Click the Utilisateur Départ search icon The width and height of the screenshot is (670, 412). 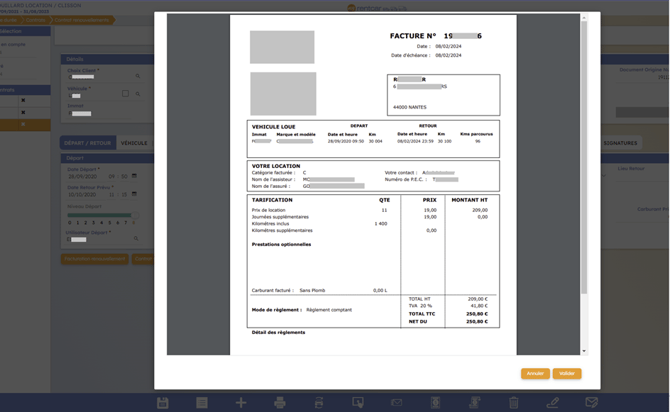138,240
